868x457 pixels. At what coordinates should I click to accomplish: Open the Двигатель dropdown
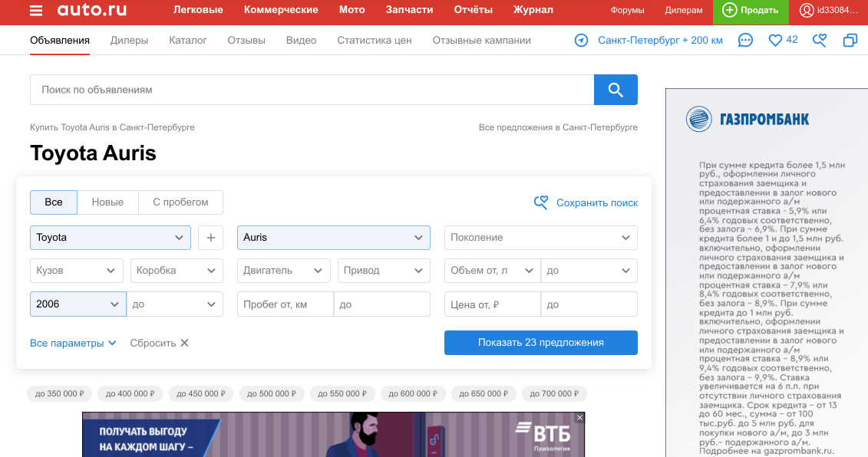(283, 271)
